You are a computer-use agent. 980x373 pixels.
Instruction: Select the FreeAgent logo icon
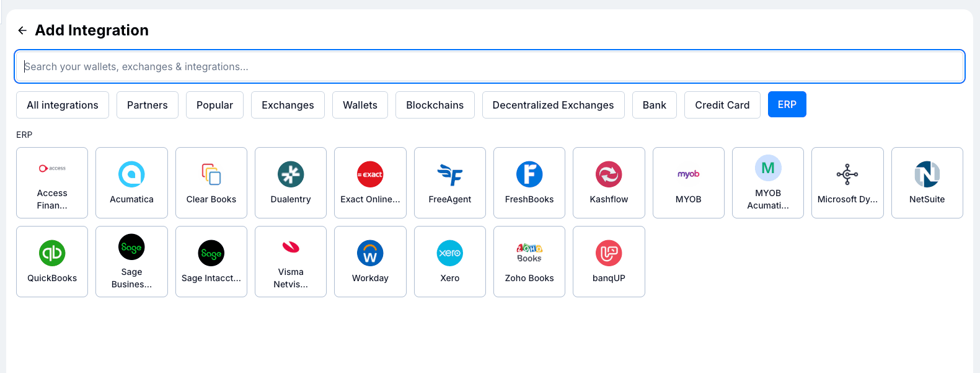(x=450, y=174)
